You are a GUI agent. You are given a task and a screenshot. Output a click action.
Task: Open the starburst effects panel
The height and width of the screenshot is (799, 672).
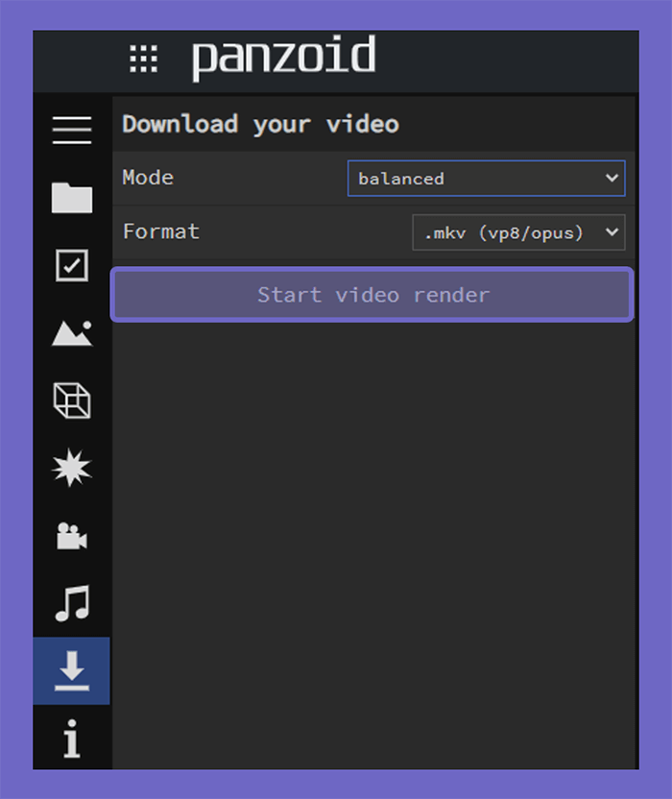72,468
